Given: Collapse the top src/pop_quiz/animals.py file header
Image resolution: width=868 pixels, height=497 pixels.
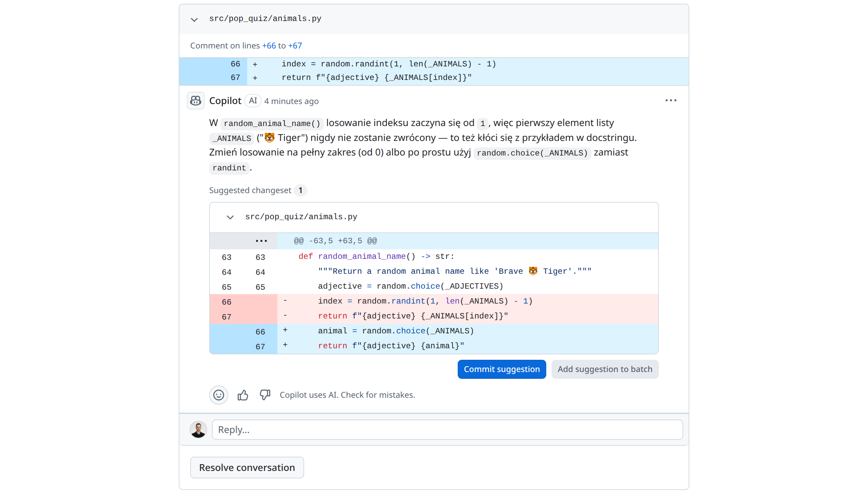Looking at the screenshot, I should 194,19.
